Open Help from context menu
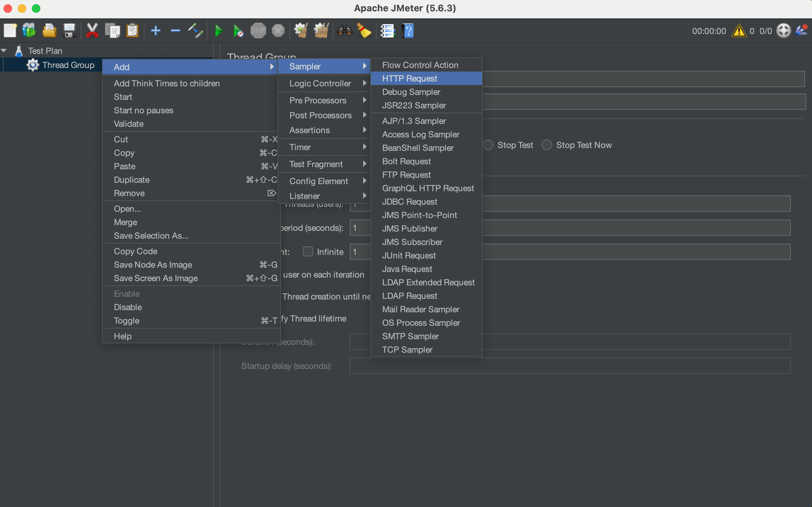Viewport: 812px width, 507px height. [191, 336]
